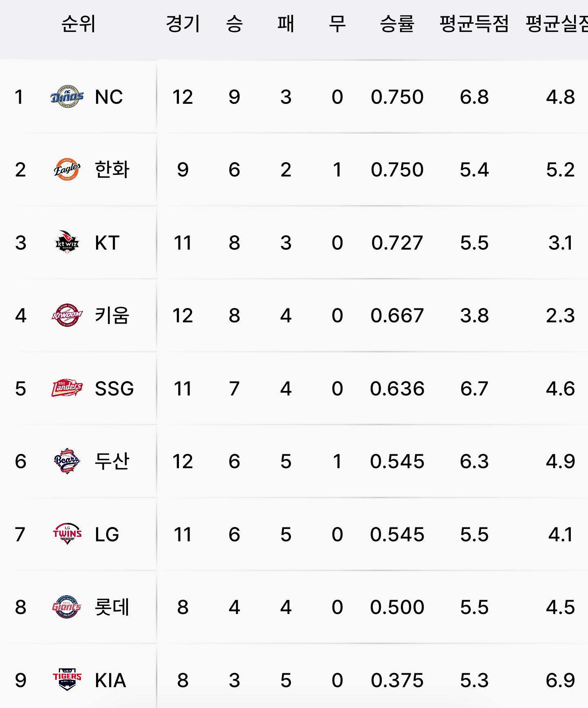Screen dimensions: 588x708
Task: Sort by 경기 column header
Action: coord(183,24)
